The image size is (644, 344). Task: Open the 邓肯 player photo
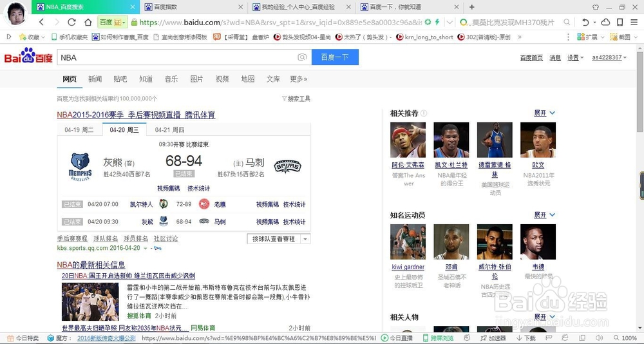(x=451, y=242)
